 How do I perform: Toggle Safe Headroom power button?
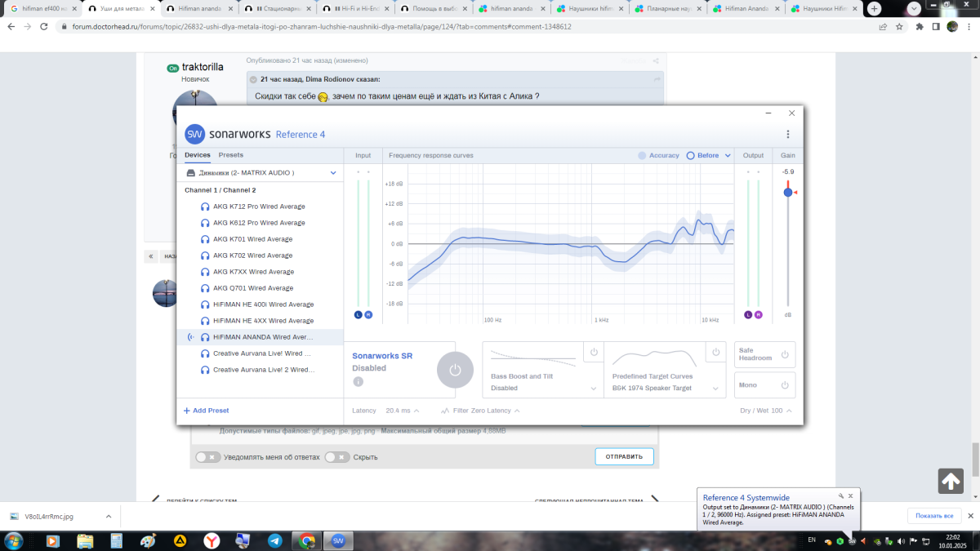(x=784, y=354)
